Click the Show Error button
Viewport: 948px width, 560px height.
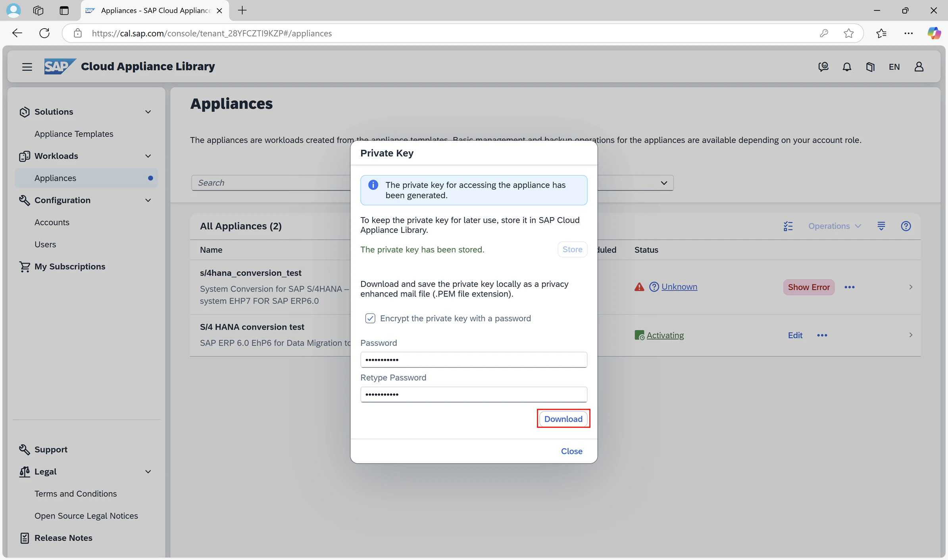(809, 287)
